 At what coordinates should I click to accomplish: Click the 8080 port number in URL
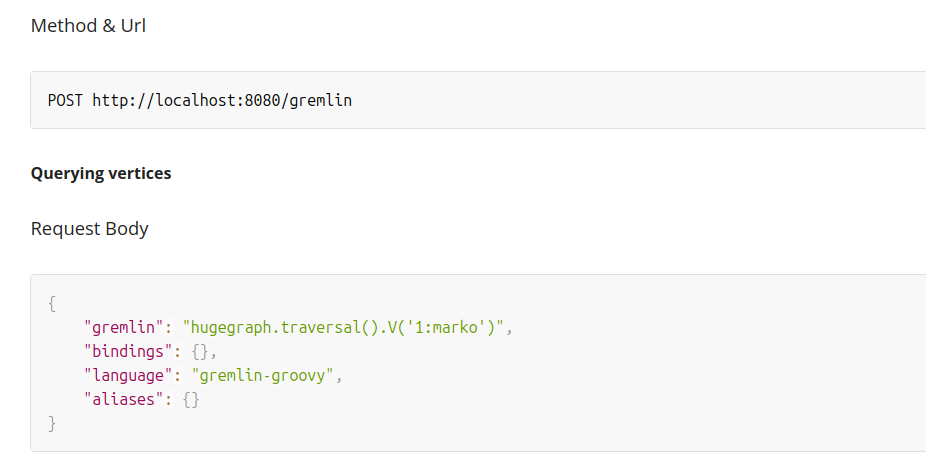click(262, 100)
